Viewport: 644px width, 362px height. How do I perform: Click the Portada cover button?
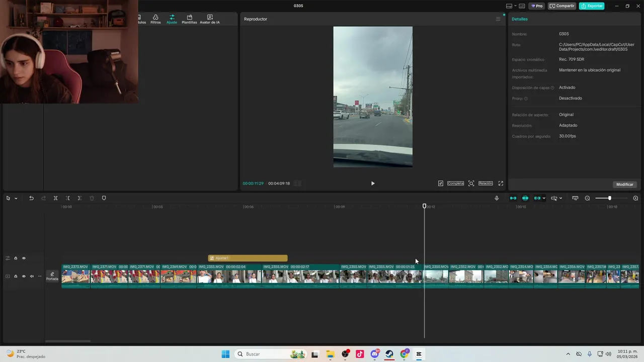pyautogui.click(x=52, y=276)
